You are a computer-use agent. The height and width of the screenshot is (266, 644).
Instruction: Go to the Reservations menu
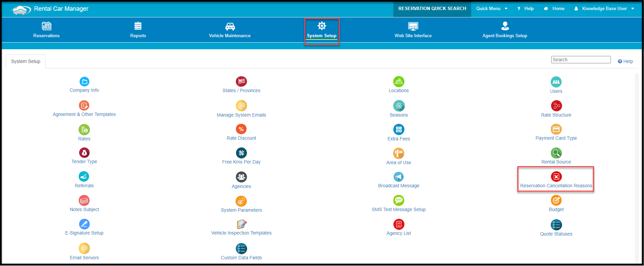point(47,30)
